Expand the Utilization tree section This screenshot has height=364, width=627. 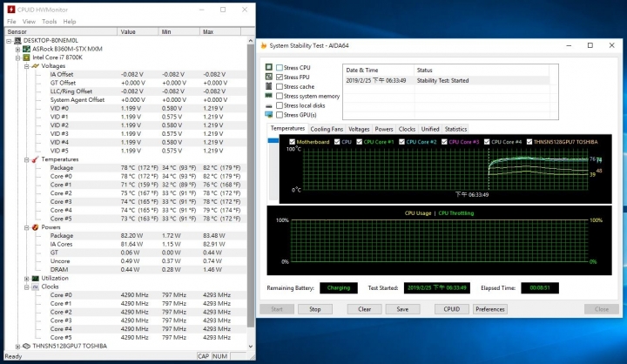[27, 279]
